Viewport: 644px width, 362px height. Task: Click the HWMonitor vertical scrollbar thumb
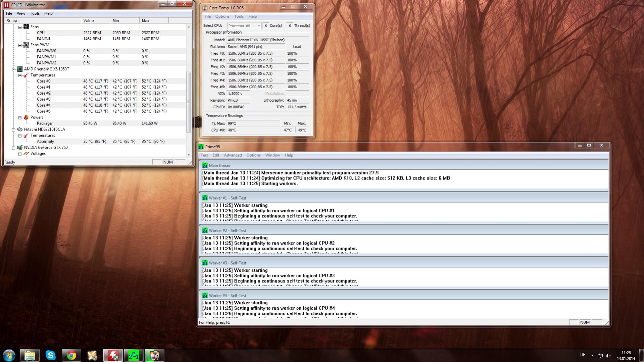point(189,102)
